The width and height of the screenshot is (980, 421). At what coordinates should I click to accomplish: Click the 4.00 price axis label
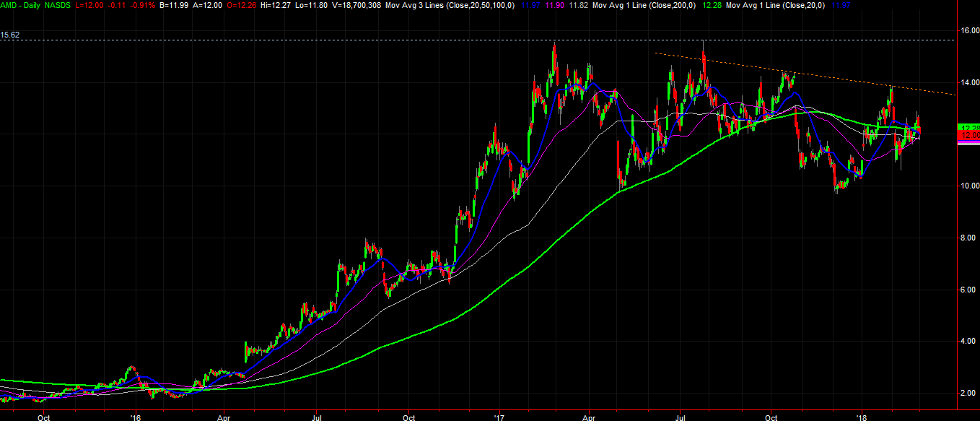click(x=968, y=342)
